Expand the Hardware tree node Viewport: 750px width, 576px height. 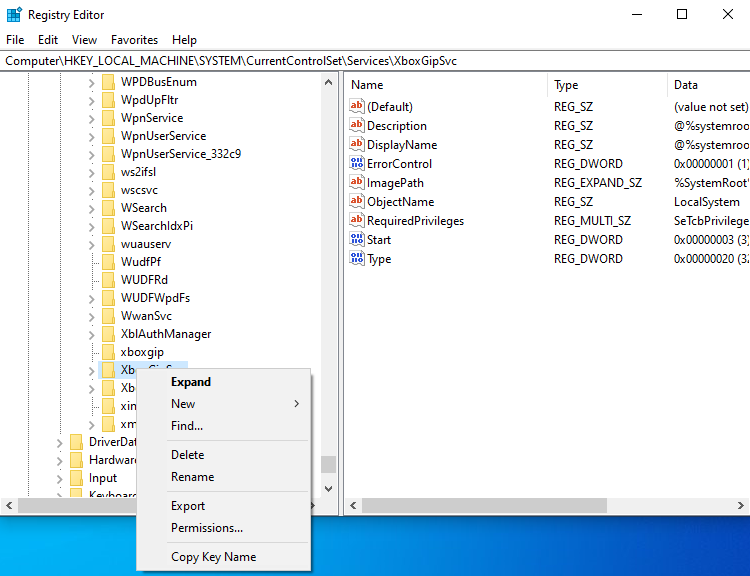pos(59,461)
